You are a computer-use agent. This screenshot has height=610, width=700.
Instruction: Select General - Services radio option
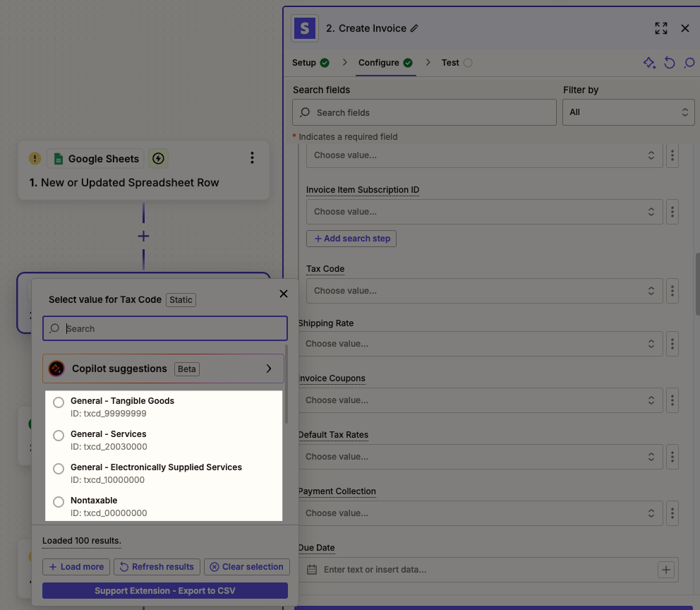[59, 436]
